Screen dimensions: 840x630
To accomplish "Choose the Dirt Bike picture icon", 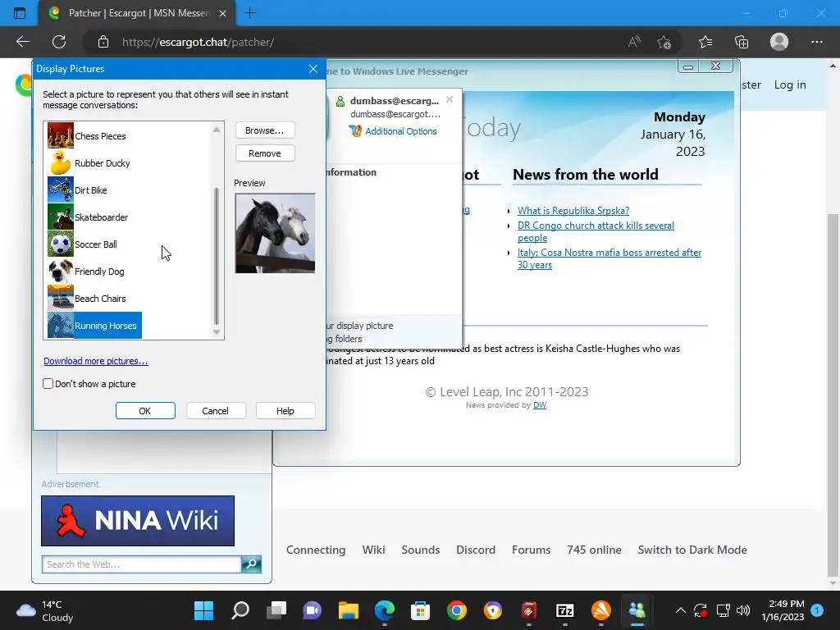I will (61, 189).
